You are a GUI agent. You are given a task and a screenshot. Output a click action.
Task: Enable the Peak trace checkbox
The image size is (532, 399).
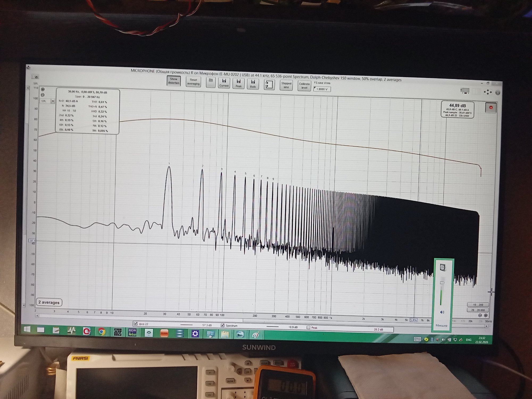click(x=308, y=327)
